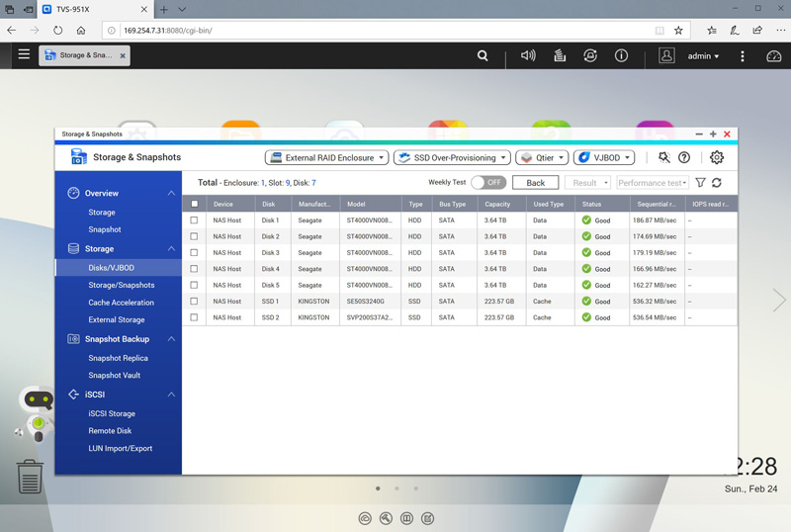
Task: Collapse the iSCSI sidebar section
Action: pyautogui.click(x=171, y=395)
